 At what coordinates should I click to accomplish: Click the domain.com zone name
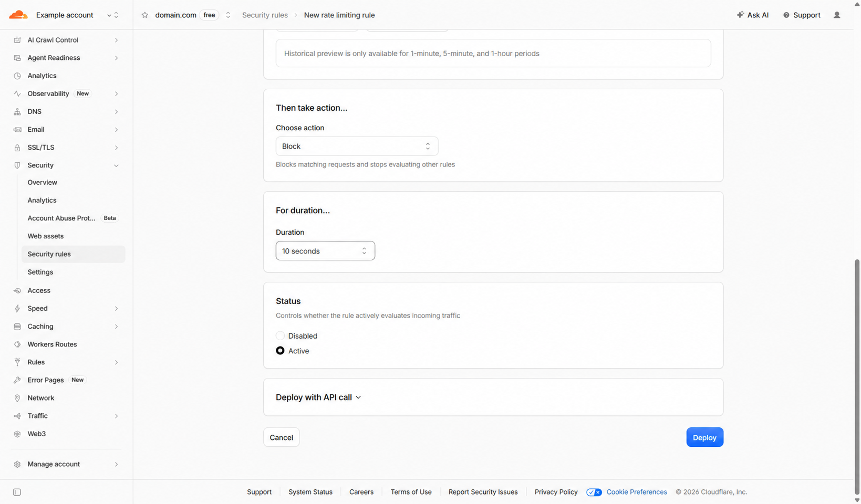tap(175, 15)
